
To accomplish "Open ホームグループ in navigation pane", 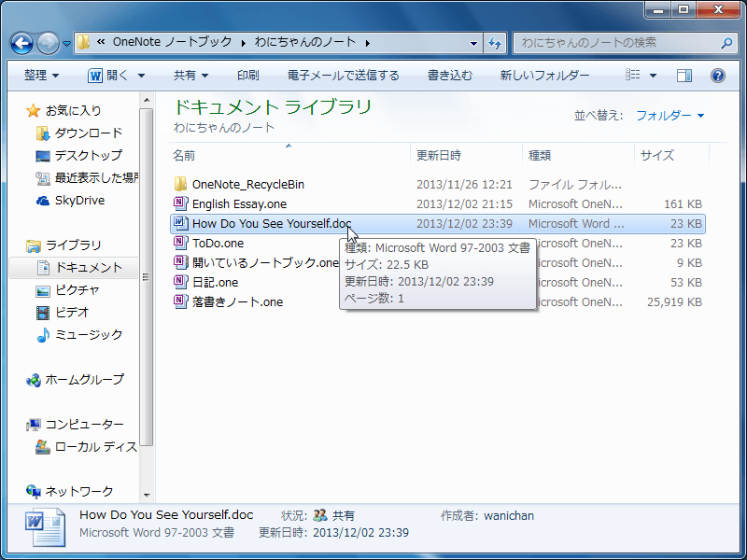I will 84,380.
